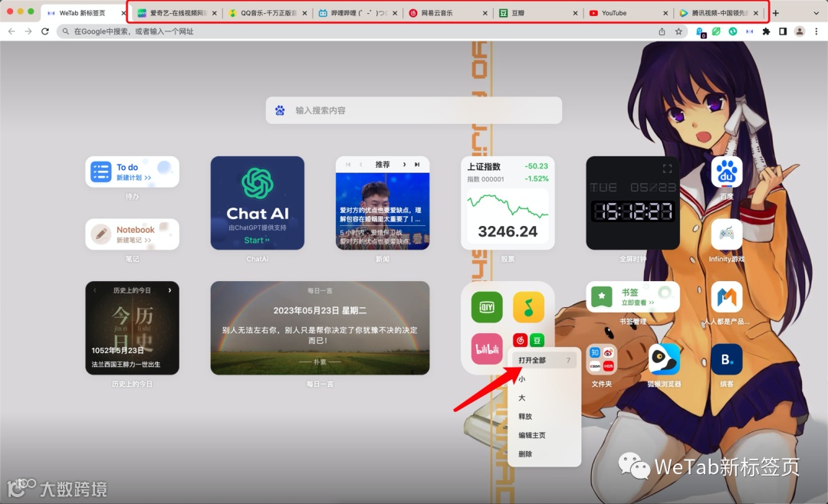
Task: Open the Chat AI widget
Action: coord(257,203)
